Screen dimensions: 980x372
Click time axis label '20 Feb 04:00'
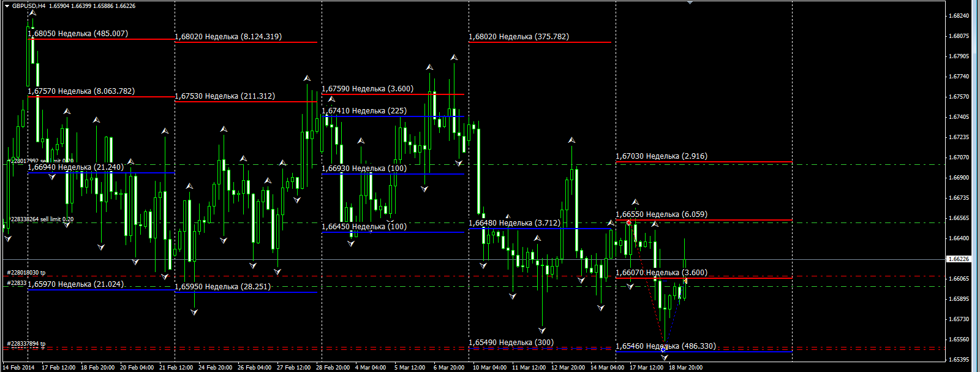point(137,368)
